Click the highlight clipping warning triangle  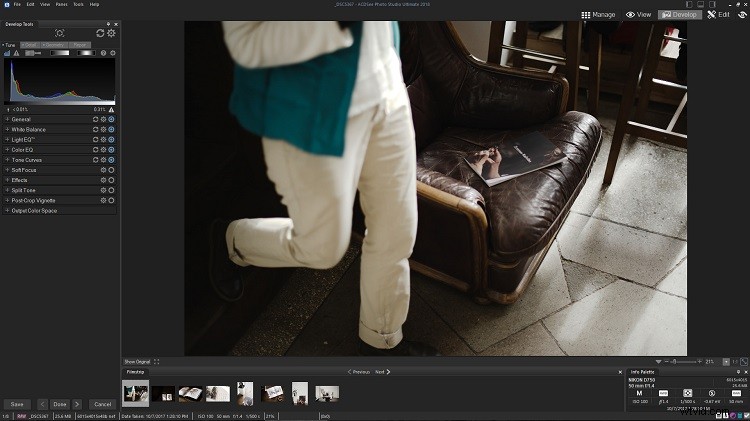point(111,110)
